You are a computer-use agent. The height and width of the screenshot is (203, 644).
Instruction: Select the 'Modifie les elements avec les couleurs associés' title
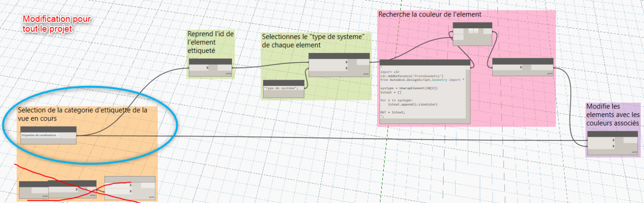(613, 115)
